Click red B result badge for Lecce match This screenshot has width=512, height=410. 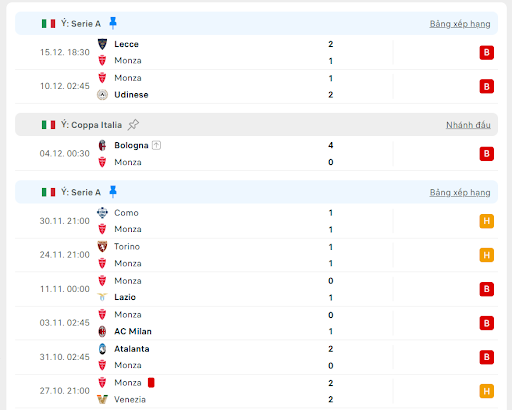(x=486, y=53)
